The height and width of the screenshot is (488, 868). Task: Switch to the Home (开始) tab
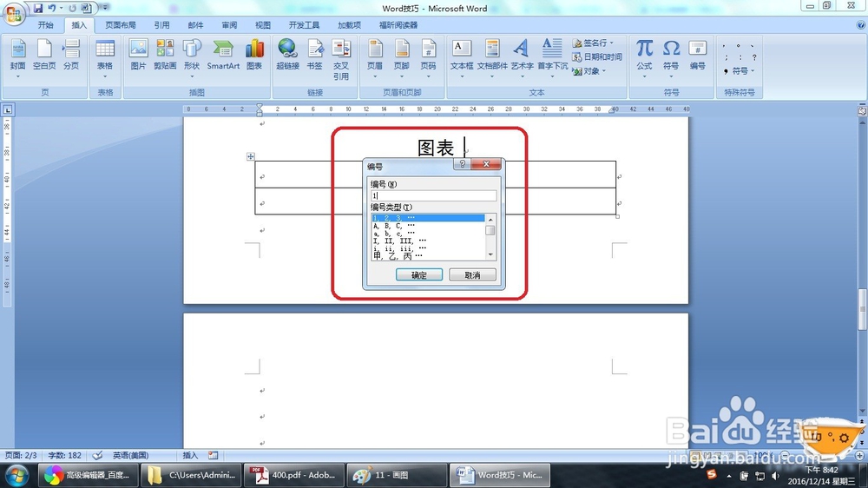coord(45,25)
